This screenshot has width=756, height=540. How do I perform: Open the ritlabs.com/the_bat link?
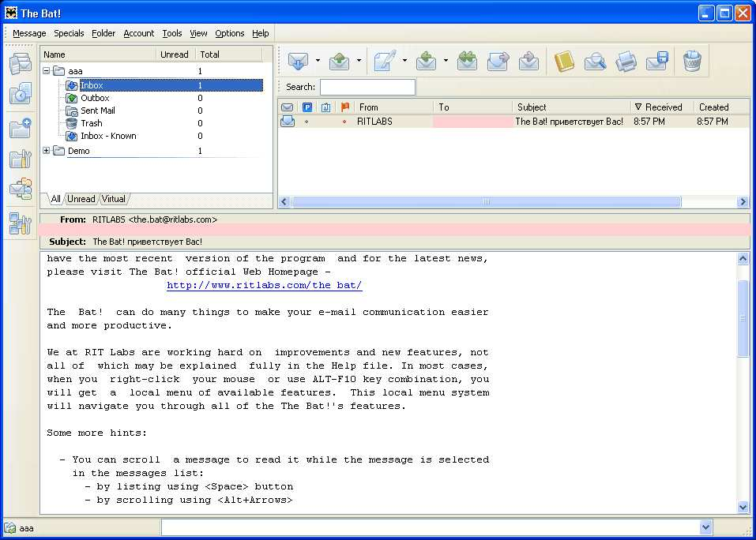pyautogui.click(x=264, y=285)
